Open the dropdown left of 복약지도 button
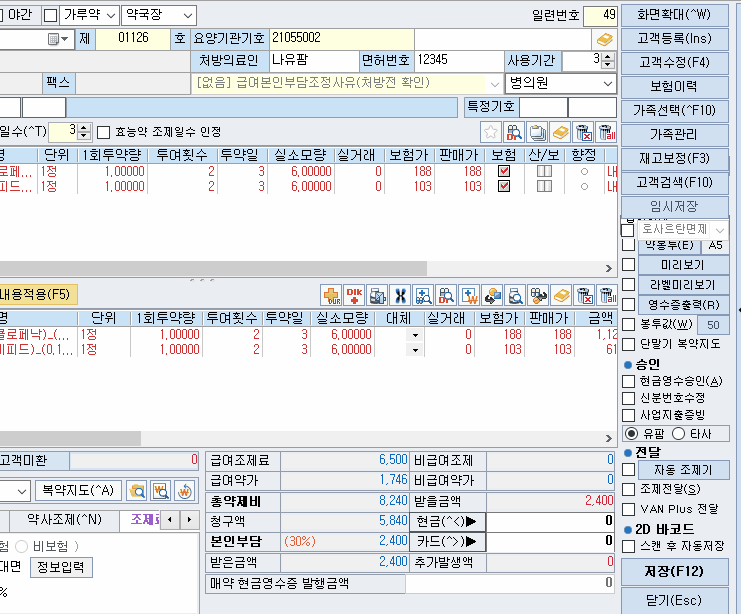The image size is (741, 614). [22, 491]
